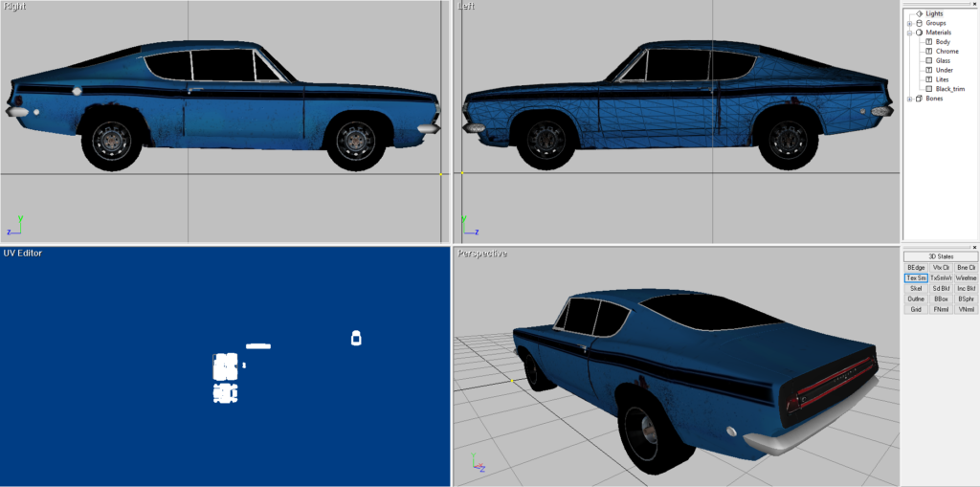This screenshot has width=980, height=487.
Task: Expand the Groups tree node
Action: [x=909, y=23]
